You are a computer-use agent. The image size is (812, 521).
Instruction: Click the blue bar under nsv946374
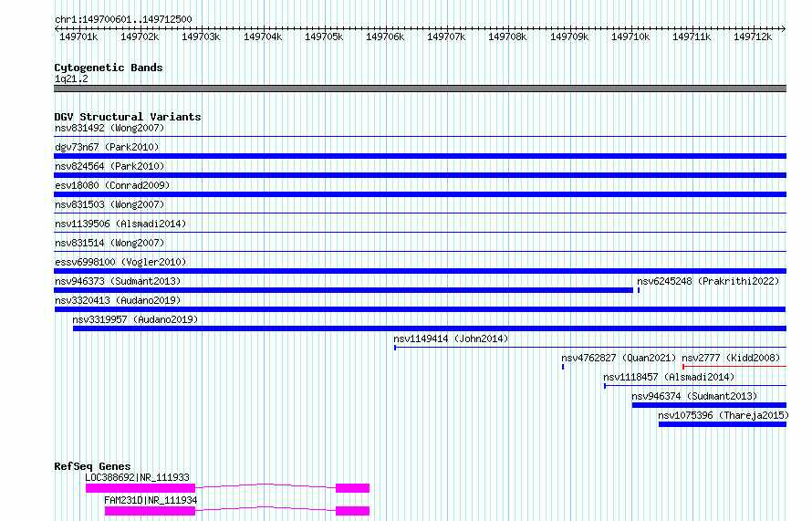pyautogui.click(x=709, y=405)
